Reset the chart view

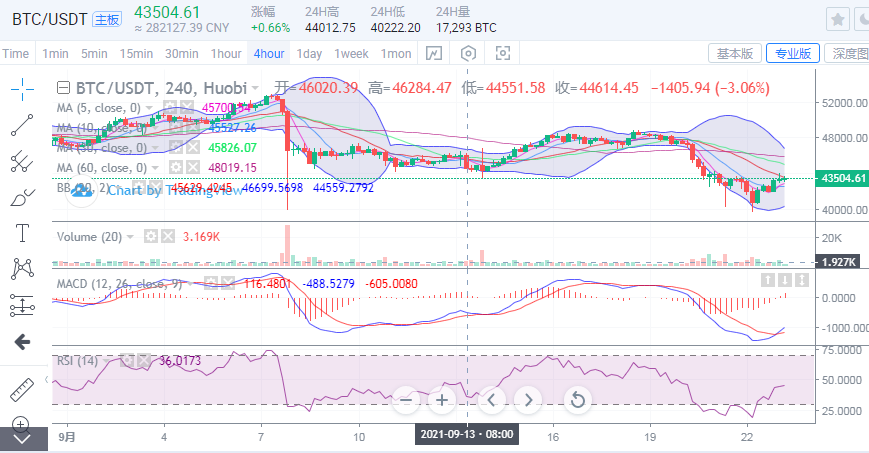pyautogui.click(x=577, y=401)
